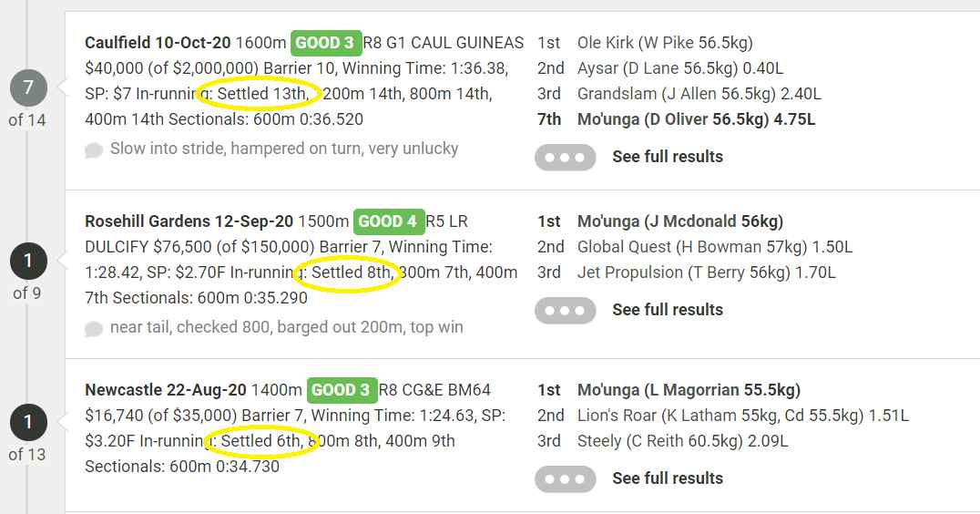The width and height of the screenshot is (980, 514).
Task: Click the 7th place badge for Caulfield race
Action: [28, 87]
